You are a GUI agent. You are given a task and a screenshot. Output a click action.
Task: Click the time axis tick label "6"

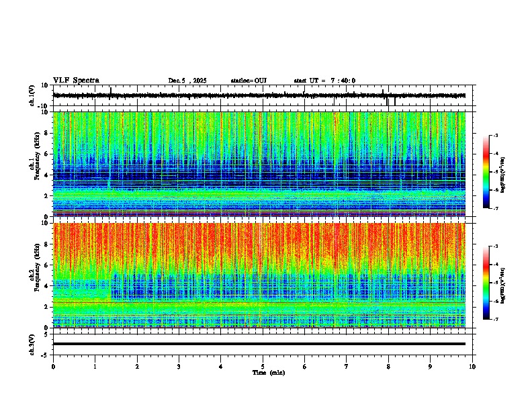coord(305,367)
